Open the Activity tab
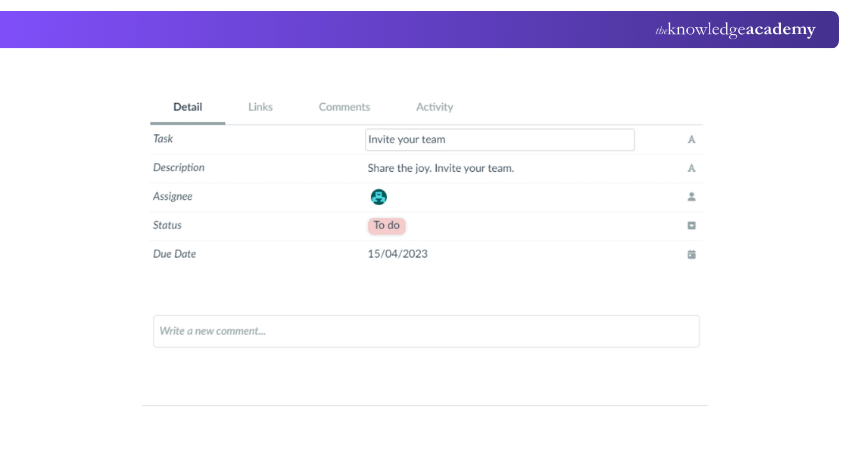The image size is (850, 450). (434, 107)
